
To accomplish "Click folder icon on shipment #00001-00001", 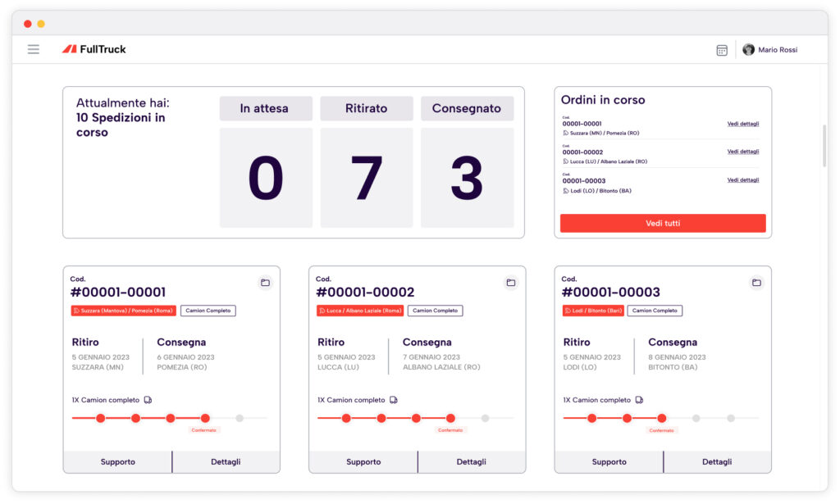I will pos(265,283).
